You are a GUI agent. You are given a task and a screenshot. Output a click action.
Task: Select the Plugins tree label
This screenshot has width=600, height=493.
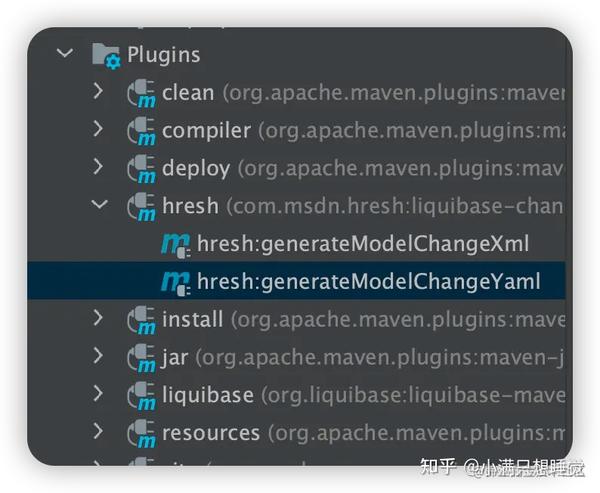click(x=164, y=54)
